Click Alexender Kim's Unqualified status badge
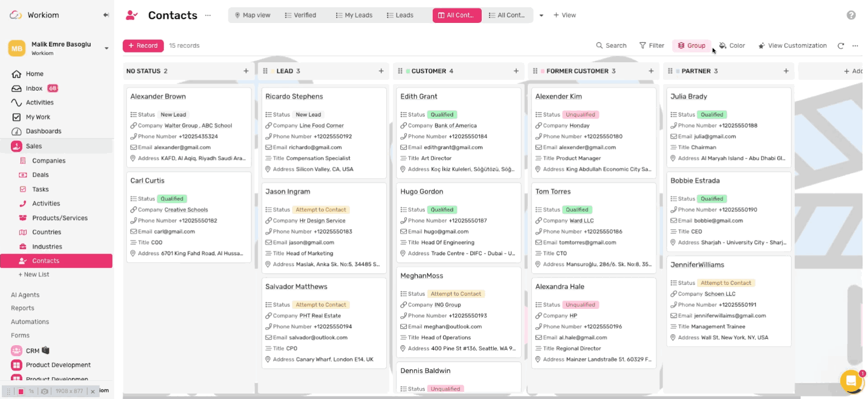868x399 pixels. (580, 114)
